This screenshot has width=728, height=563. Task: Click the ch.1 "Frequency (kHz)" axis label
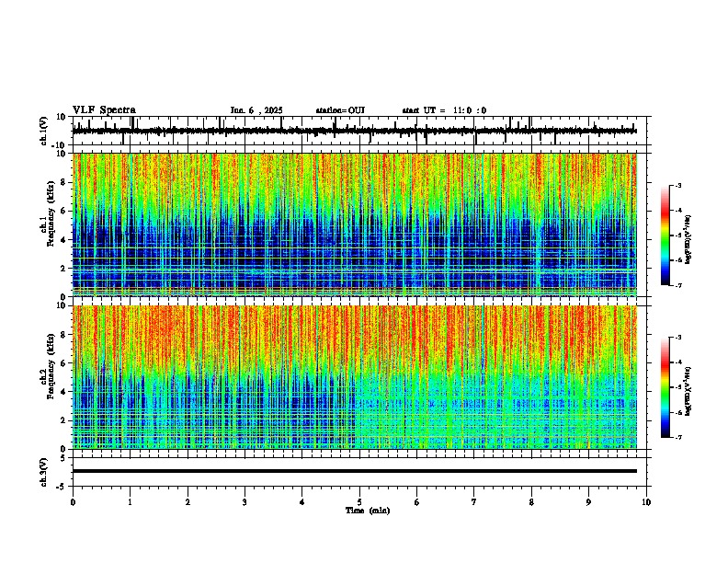(x=51, y=213)
